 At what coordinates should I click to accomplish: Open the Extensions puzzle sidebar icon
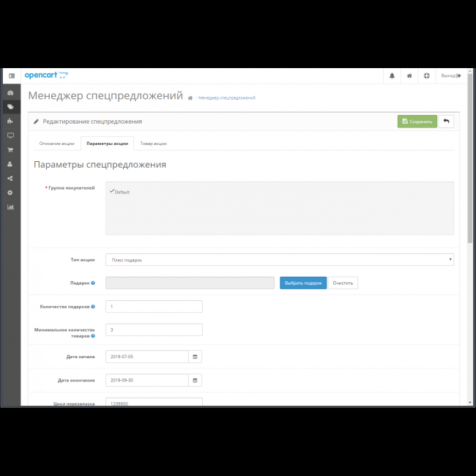[10, 122]
